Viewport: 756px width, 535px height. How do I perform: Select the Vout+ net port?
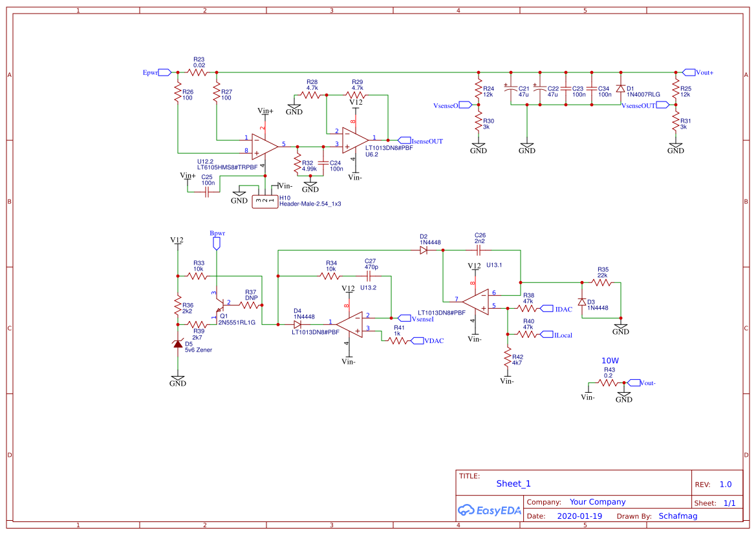tap(689, 73)
